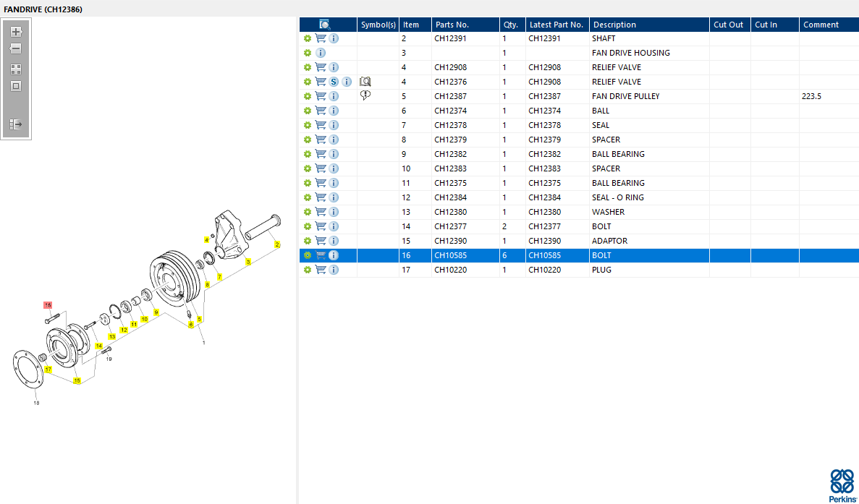Zoom in on the diagram with the plus icon

(x=16, y=32)
